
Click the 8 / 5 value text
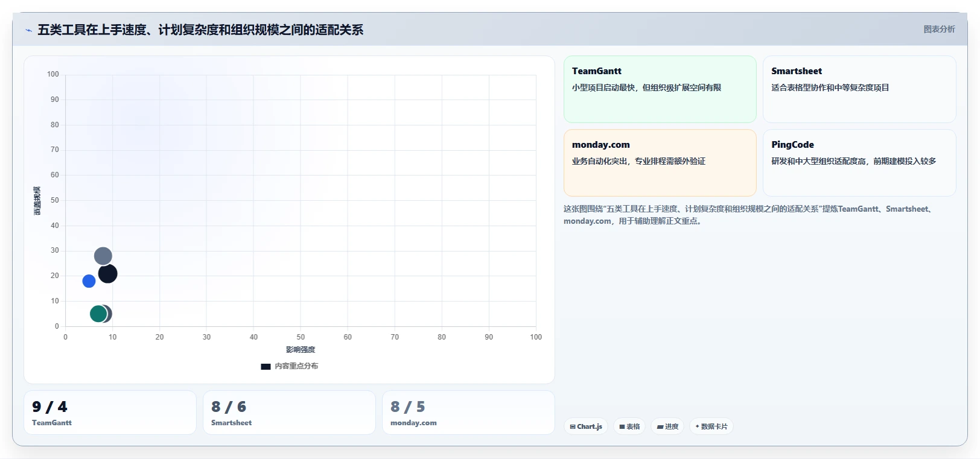coord(408,407)
